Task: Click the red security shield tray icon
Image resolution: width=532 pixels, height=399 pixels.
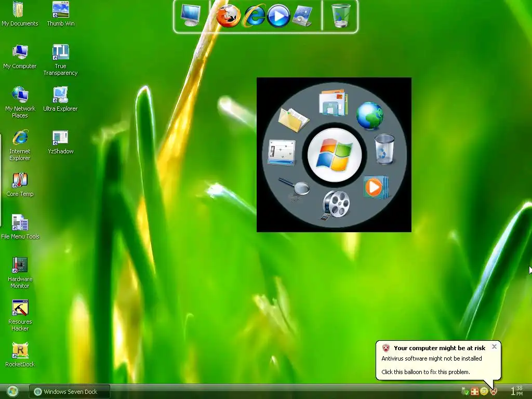Action: (494, 392)
